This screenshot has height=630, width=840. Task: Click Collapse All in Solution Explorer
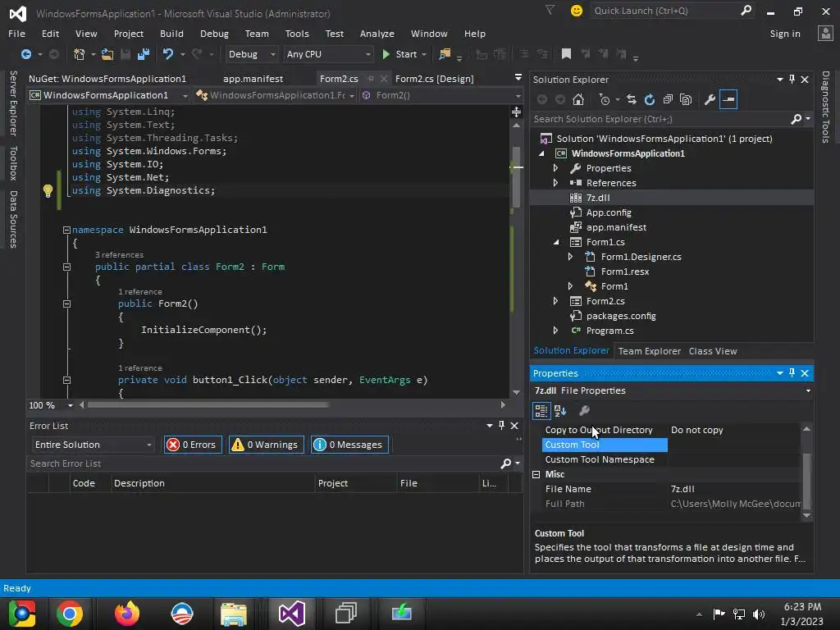[668, 99]
